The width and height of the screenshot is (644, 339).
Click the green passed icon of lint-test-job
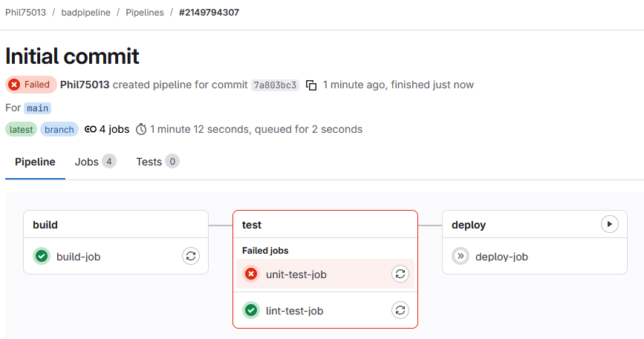251,311
